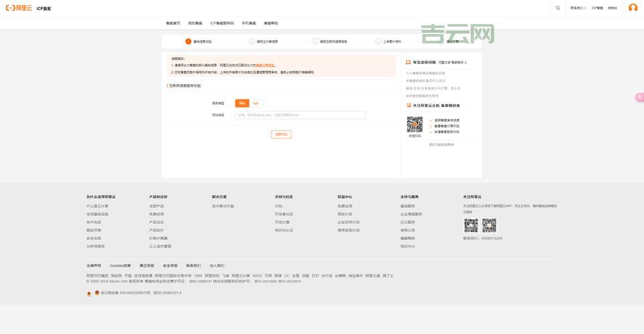Open 免费试用 link under 权益中心
This screenshot has width=644, height=334.
[x=345, y=206]
